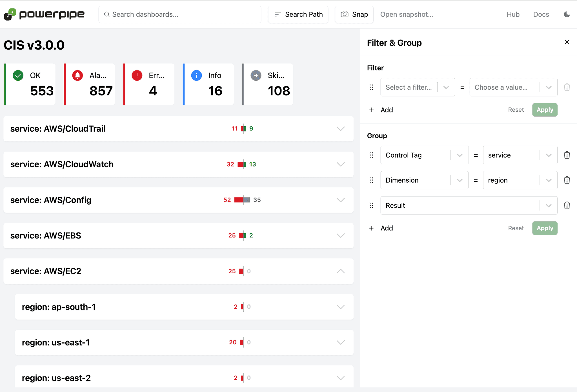Focus the Search dashboards field

click(x=180, y=14)
